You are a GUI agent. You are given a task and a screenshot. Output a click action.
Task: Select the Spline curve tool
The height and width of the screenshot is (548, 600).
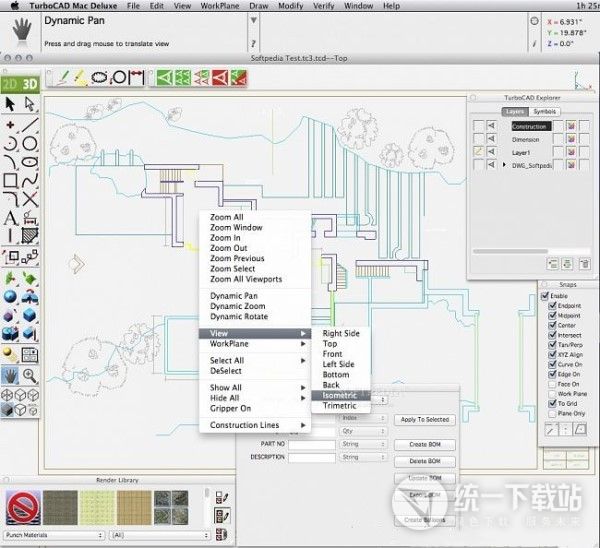coord(30,180)
